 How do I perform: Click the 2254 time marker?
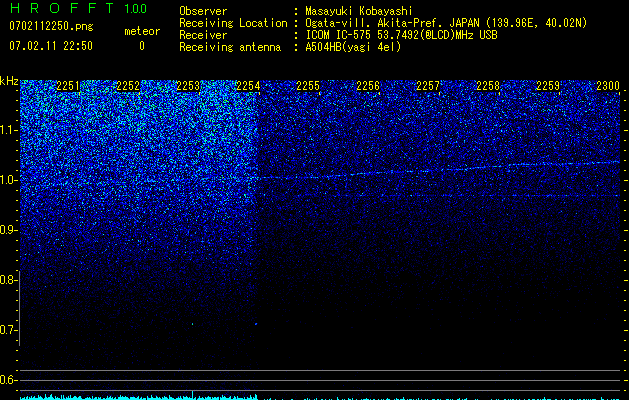pyautogui.click(x=248, y=86)
